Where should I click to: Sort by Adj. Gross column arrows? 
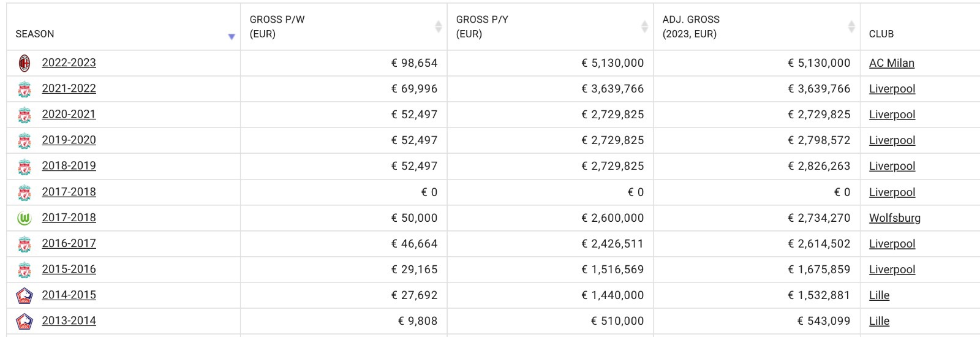click(x=851, y=26)
